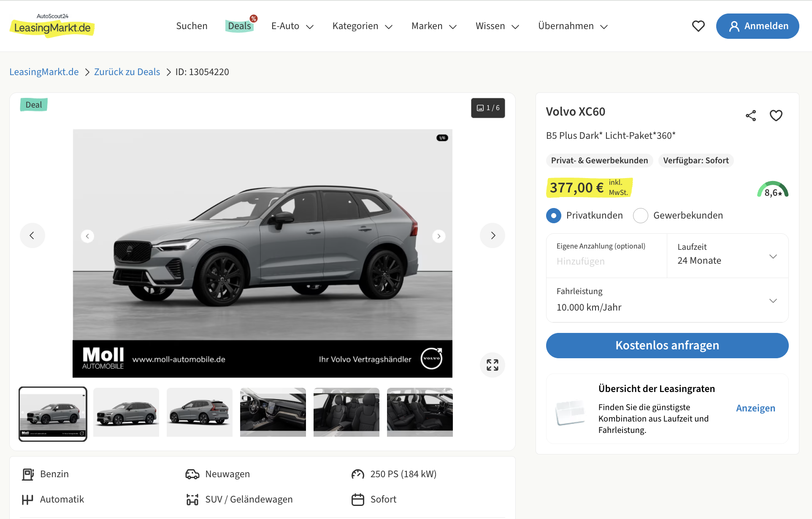Screen dimensions: 812x519
Task: Click the Automatik gearshift icon
Action: 27,500
